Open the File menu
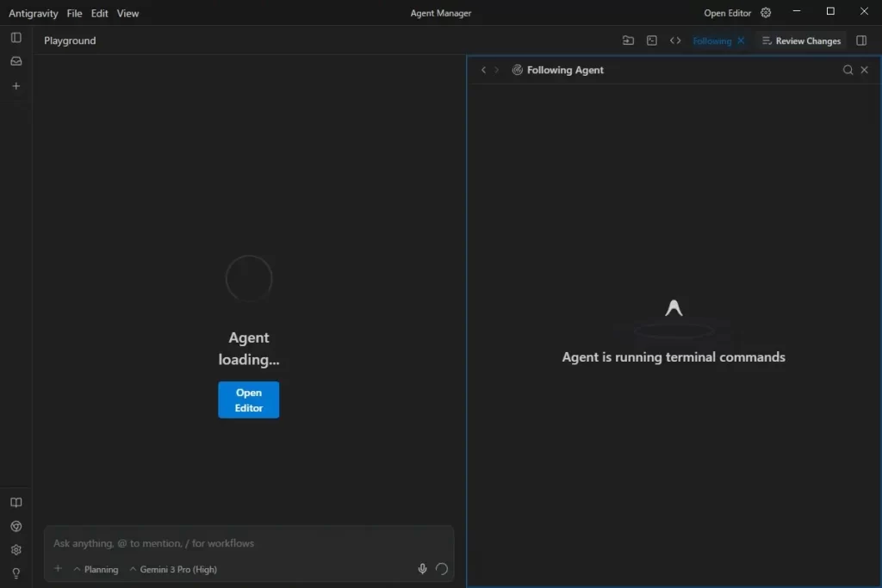 point(74,13)
